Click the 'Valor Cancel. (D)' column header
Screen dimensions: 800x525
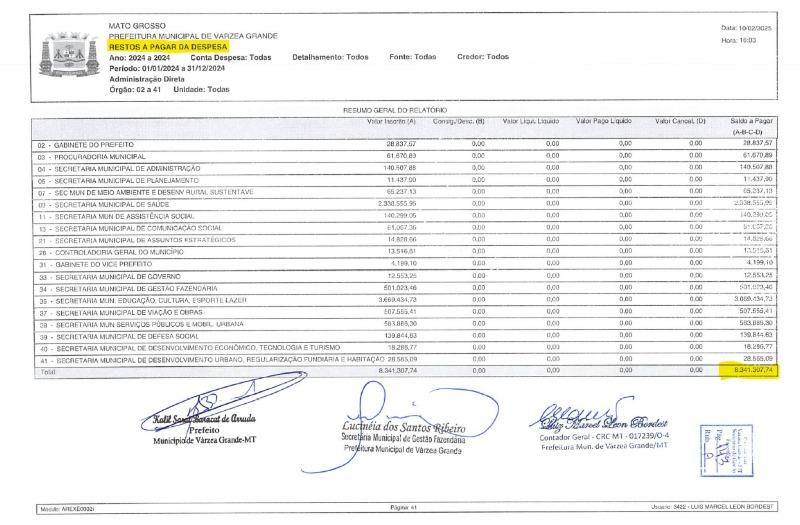(680, 121)
